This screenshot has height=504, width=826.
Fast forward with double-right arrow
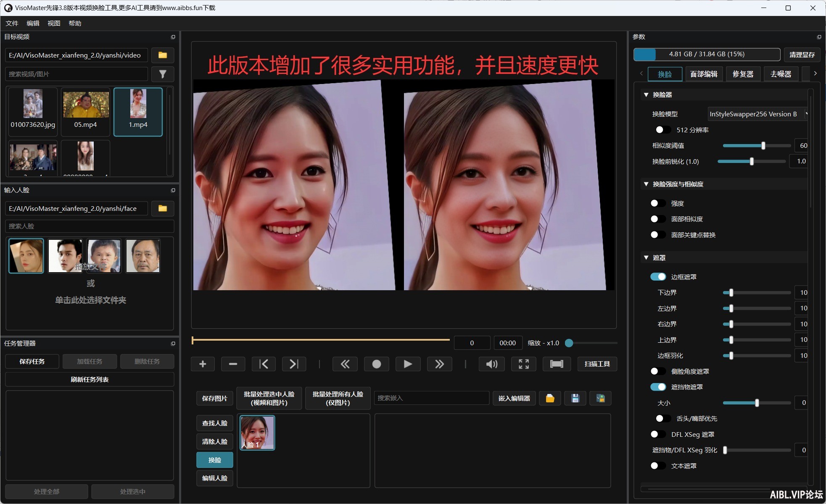click(x=439, y=364)
